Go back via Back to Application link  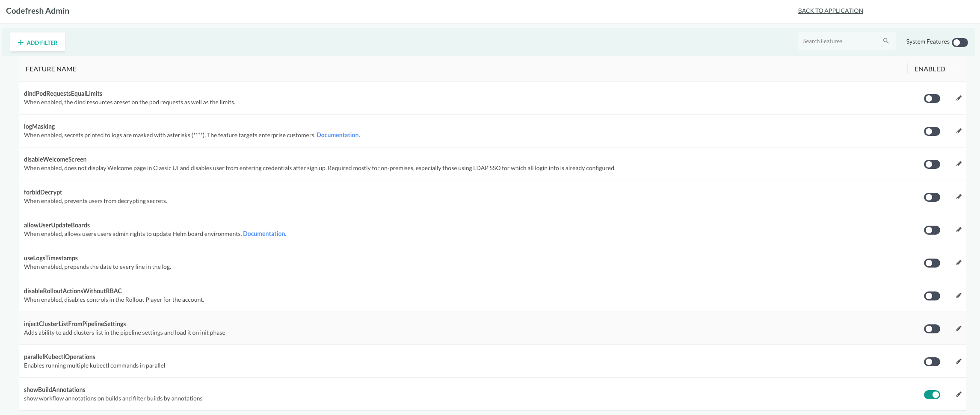(830, 11)
